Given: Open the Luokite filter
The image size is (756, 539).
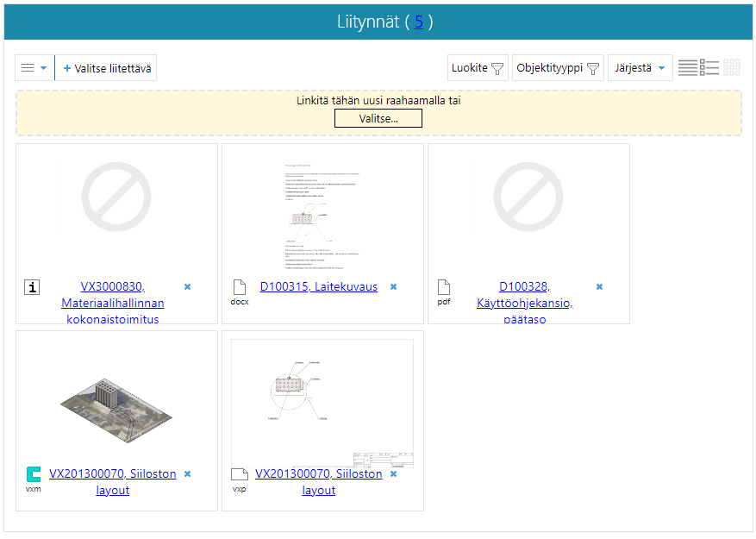Looking at the screenshot, I should click(477, 67).
